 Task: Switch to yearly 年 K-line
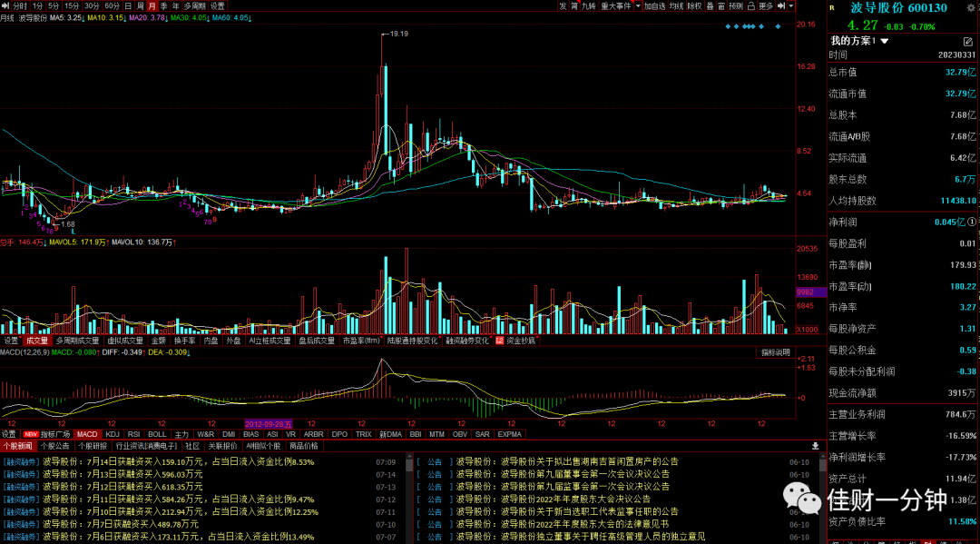tap(176, 5)
